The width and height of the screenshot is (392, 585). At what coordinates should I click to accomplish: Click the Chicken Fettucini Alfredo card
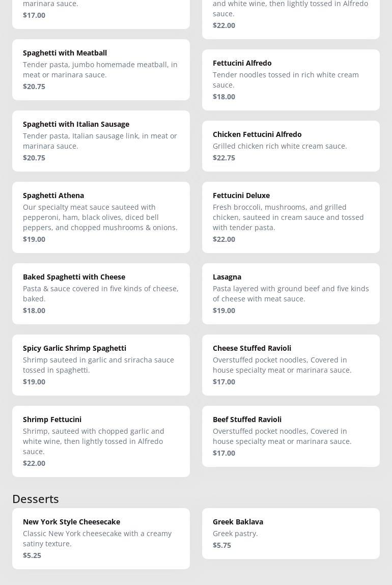[291, 146]
